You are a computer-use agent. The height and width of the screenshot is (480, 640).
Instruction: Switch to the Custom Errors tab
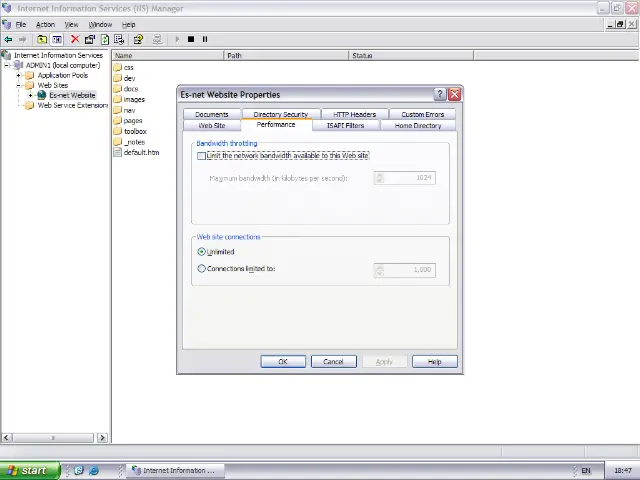click(422, 114)
